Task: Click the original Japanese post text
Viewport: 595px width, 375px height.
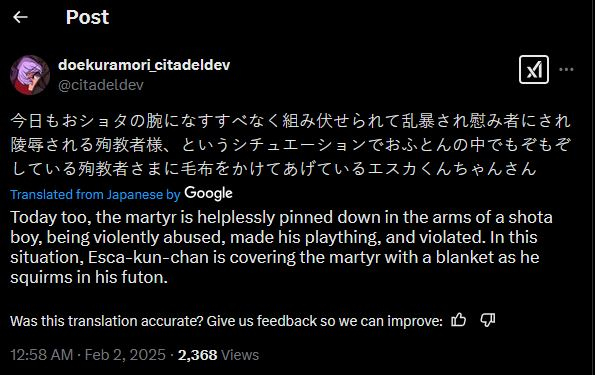Action: (x=291, y=145)
